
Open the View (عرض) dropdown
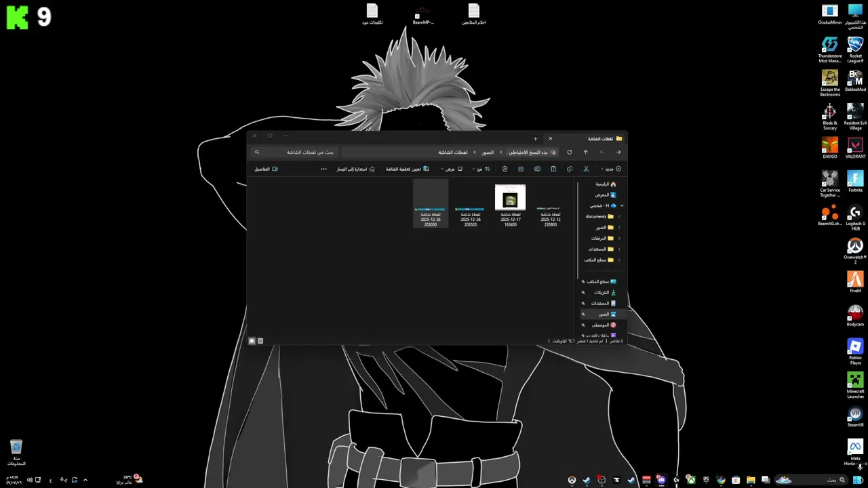[x=452, y=169]
